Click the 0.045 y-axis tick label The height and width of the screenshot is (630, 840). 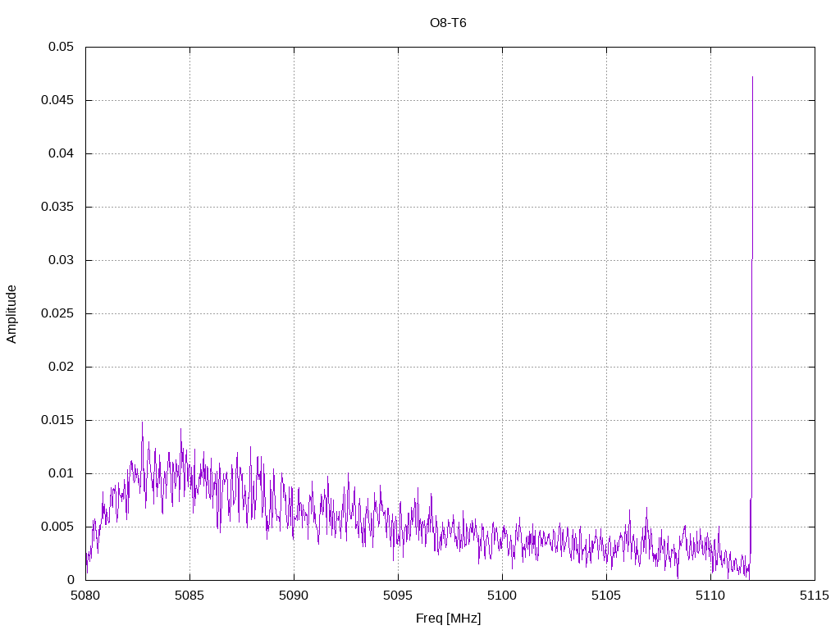point(57,100)
